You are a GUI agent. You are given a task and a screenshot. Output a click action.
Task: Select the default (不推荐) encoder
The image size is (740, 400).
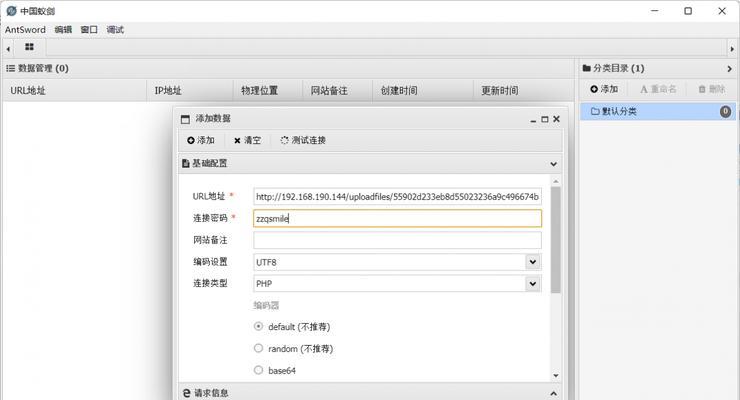pyautogui.click(x=258, y=326)
